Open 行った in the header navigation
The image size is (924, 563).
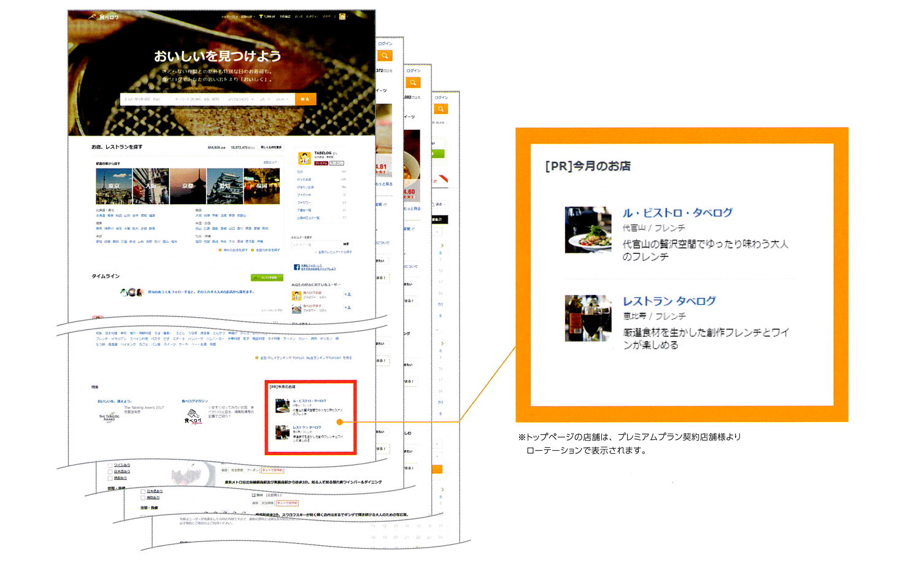coord(299,17)
